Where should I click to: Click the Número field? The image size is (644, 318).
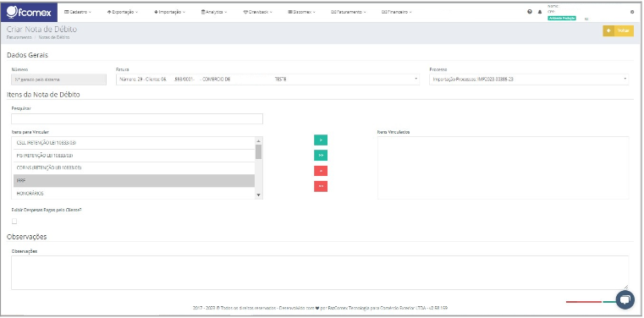tap(58, 79)
